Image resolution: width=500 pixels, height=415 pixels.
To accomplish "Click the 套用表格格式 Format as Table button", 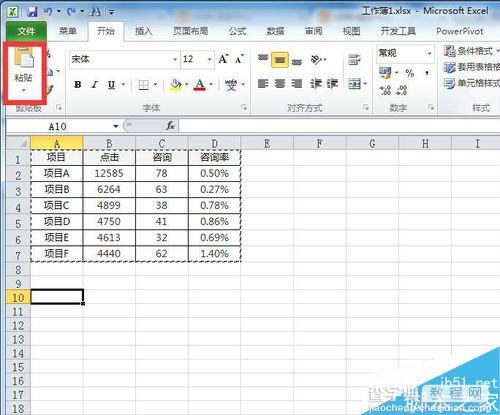I will click(x=471, y=67).
